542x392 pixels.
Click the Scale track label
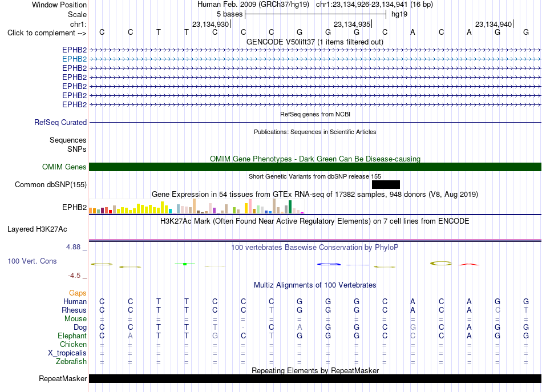pyautogui.click(x=77, y=14)
